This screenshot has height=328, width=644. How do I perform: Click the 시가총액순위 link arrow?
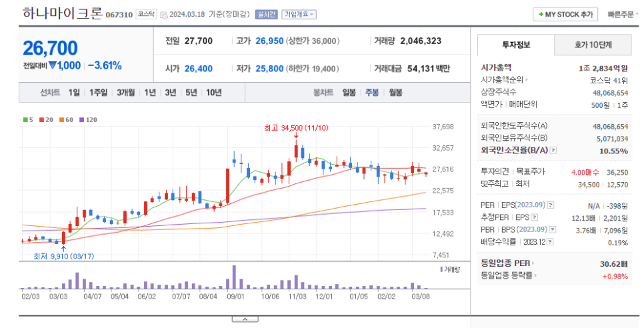point(527,80)
